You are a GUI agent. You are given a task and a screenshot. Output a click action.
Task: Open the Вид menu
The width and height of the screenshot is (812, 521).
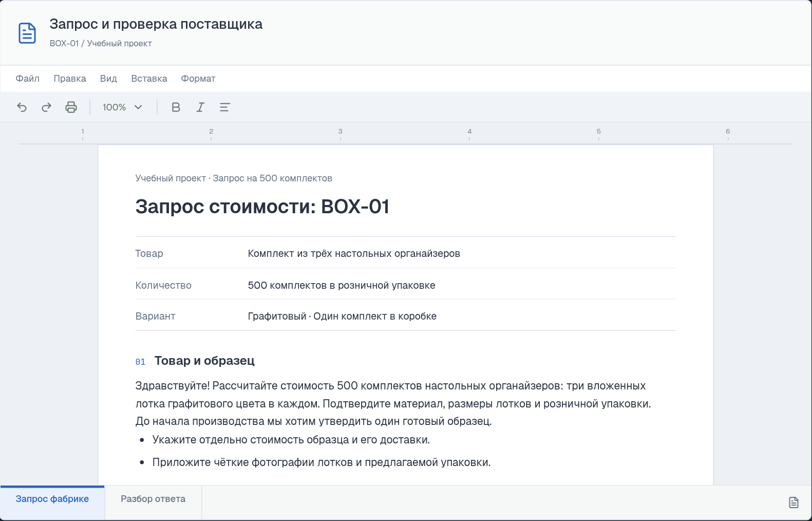(108, 79)
